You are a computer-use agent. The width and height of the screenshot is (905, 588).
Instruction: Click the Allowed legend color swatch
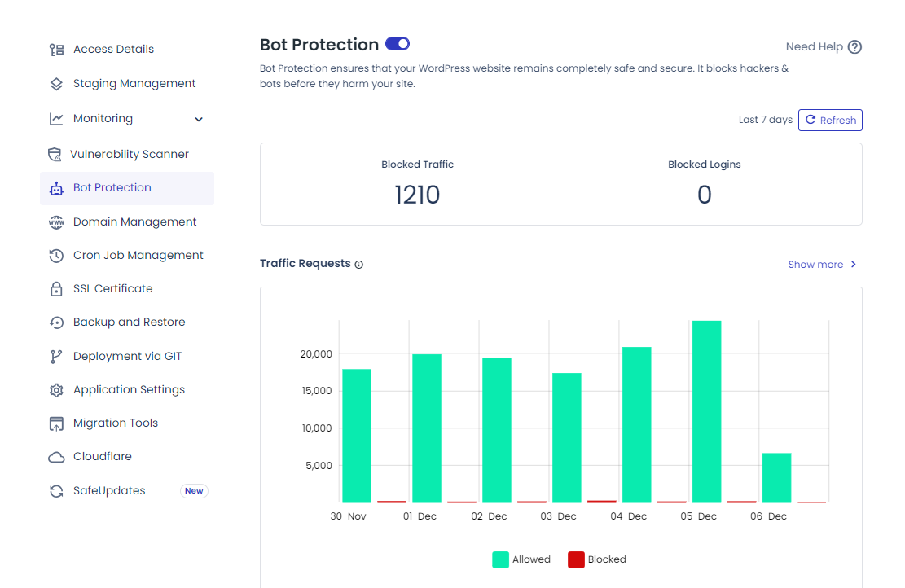499,559
